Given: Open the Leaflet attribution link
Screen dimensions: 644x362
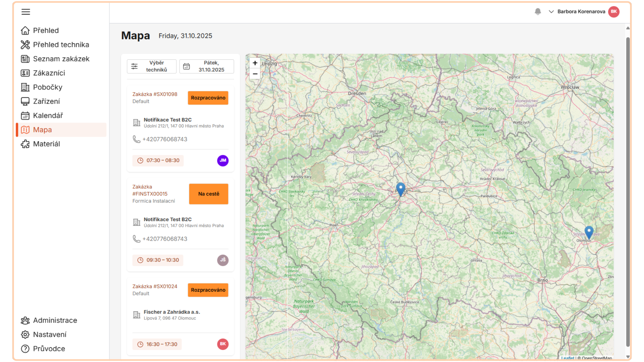Looking at the screenshot, I should [x=568, y=358].
